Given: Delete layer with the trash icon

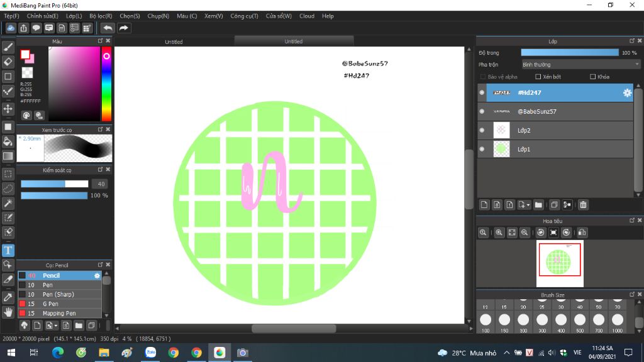Looking at the screenshot, I should (x=583, y=205).
